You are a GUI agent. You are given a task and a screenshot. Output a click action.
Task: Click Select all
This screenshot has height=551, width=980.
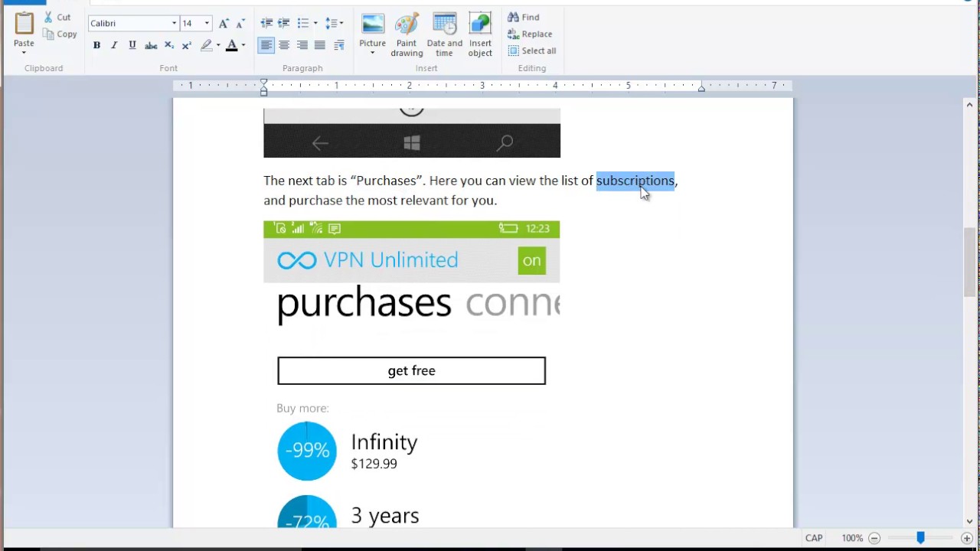(x=532, y=51)
